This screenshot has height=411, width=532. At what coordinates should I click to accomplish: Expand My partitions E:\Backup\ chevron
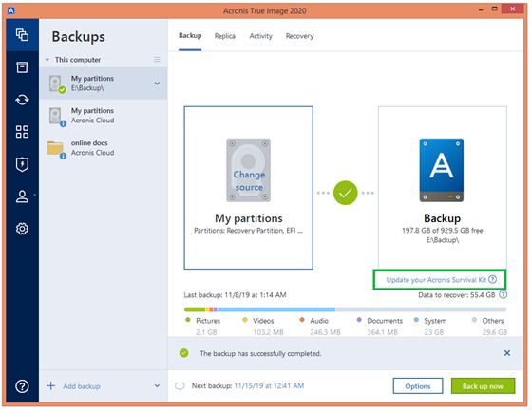[x=157, y=84]
